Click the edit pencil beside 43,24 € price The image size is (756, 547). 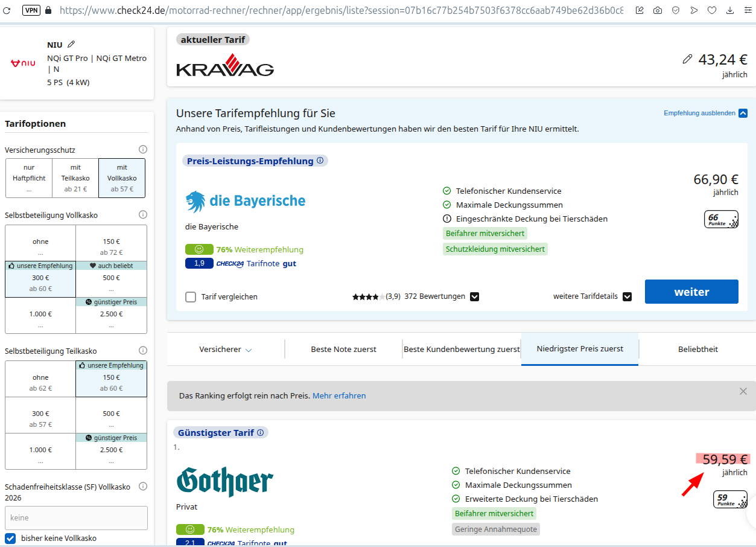(687, 59)
